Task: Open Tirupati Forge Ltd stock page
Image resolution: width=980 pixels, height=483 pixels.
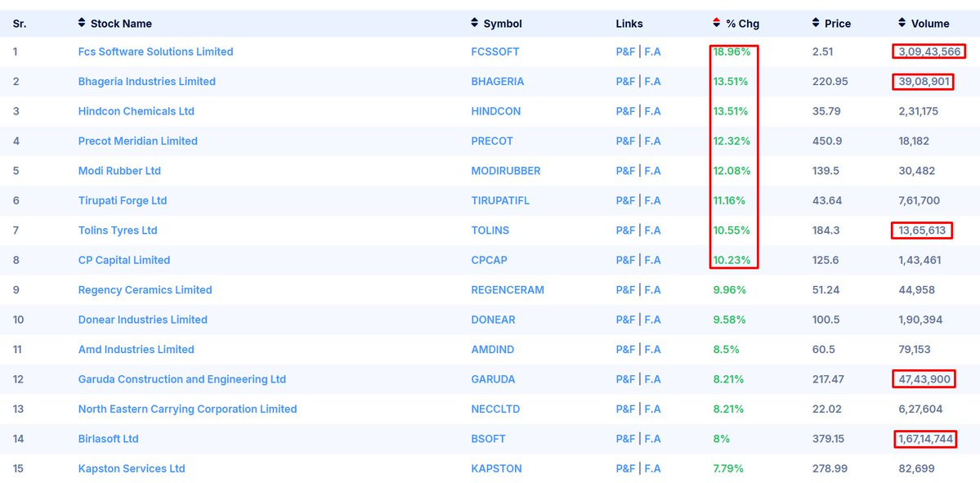Action: click(123, 200)
